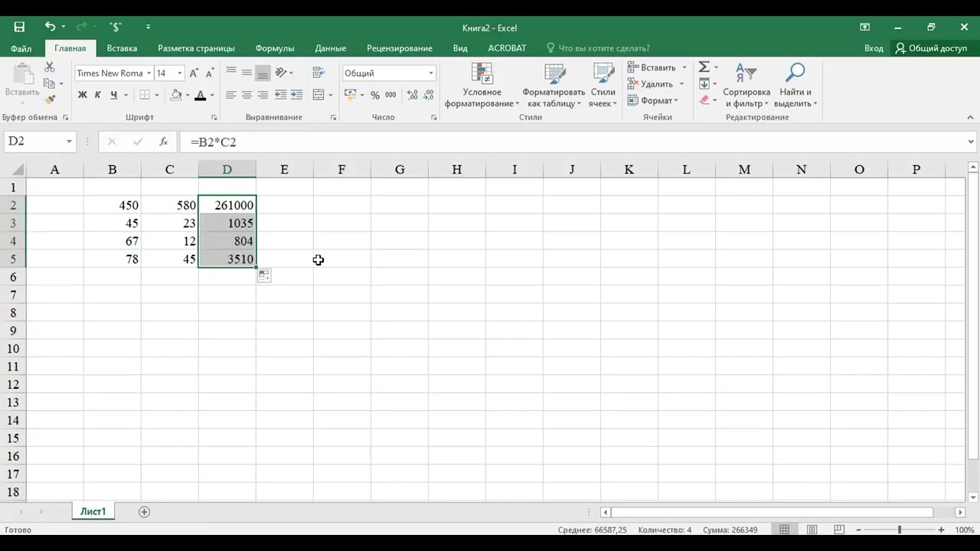
Task: Click the zoom slider handle in the status bar
Action: tap(900, 530)
